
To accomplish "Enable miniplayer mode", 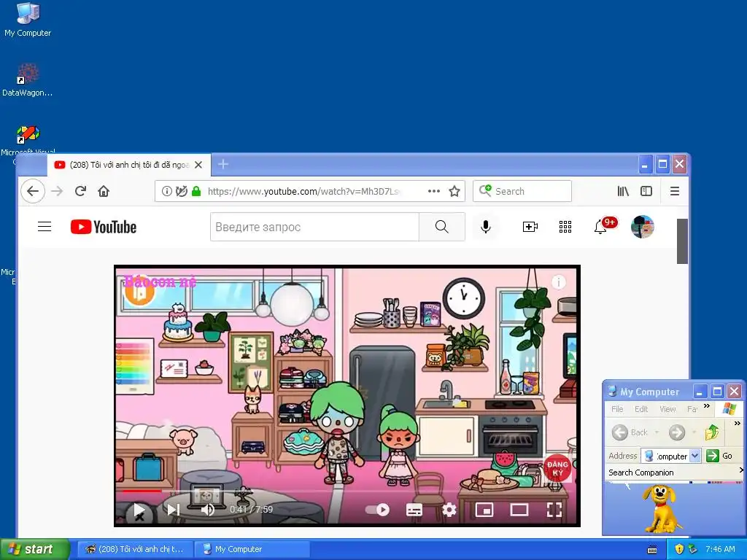I will coord(484,510).
